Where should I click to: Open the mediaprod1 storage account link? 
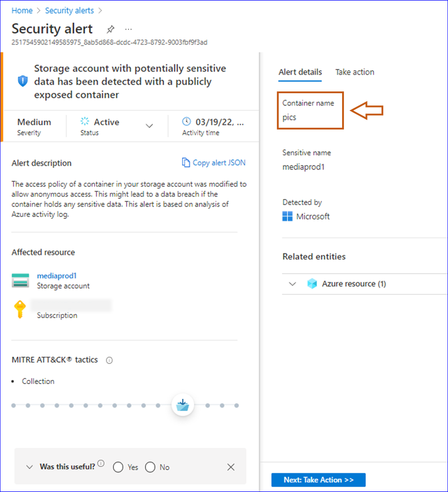click(57, 276)
